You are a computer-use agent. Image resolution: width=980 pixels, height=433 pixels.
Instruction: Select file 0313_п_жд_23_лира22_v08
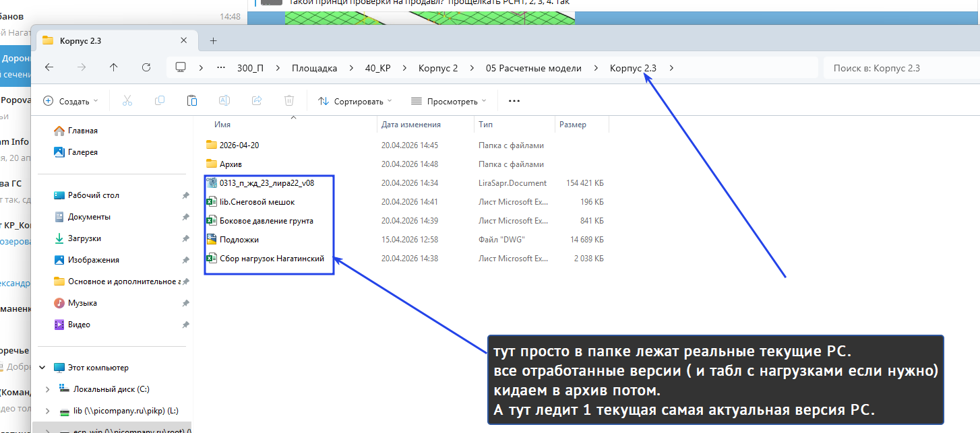coord(267,182)
